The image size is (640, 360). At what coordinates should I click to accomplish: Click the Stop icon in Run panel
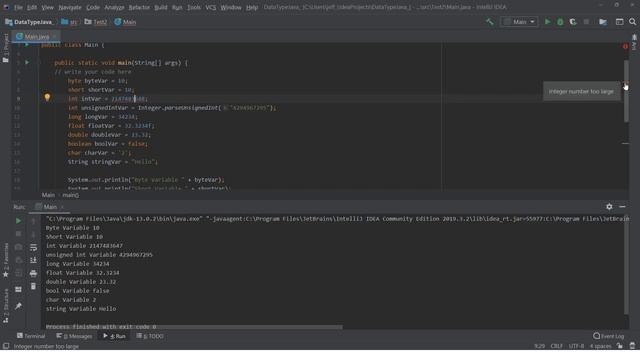click(18, 234)
